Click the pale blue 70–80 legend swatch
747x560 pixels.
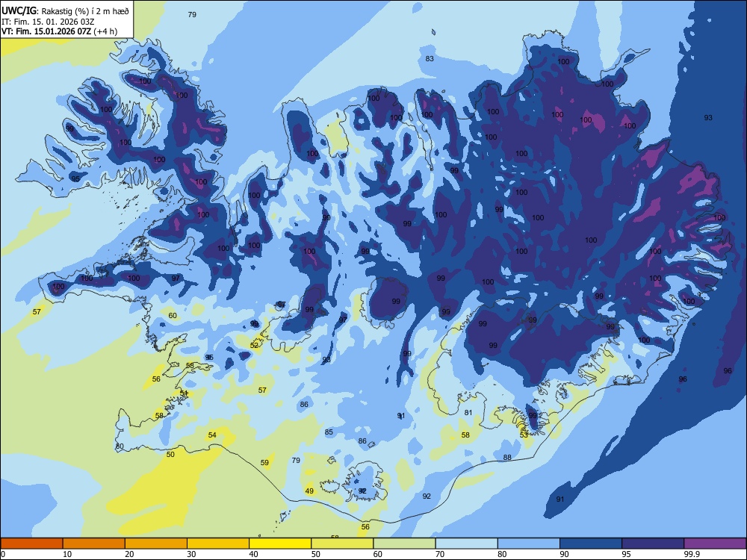click(x=466, y=544)
